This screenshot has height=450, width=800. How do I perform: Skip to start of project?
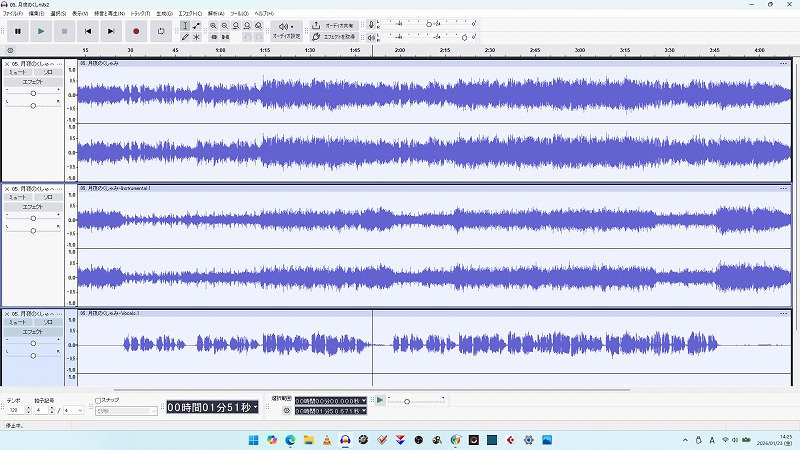[x=88, y=31]
